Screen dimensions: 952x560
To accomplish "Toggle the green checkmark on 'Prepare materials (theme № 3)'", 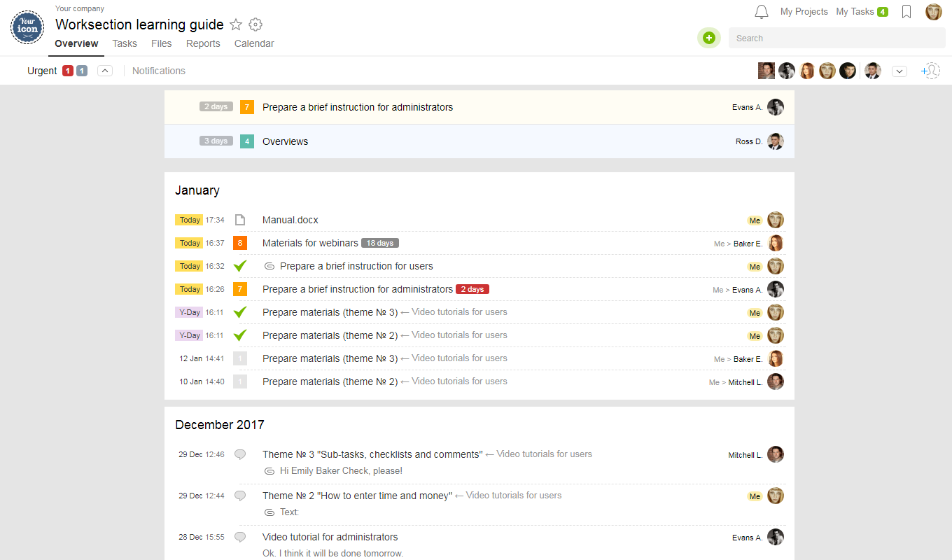I will [240, 312].
